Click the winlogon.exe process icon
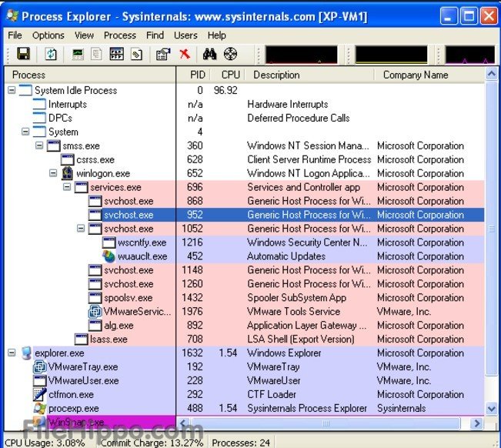 coord(67,173)
